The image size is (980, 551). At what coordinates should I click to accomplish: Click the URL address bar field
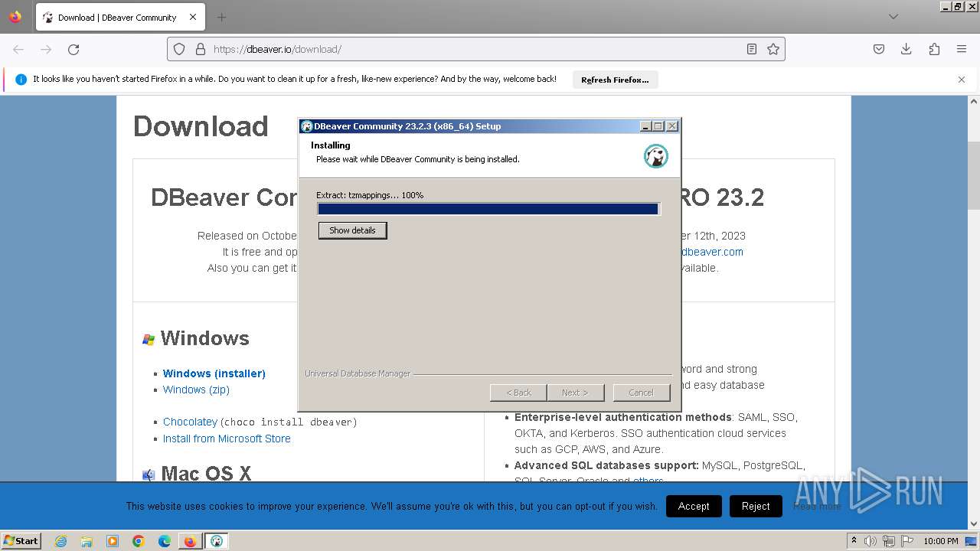475,49
